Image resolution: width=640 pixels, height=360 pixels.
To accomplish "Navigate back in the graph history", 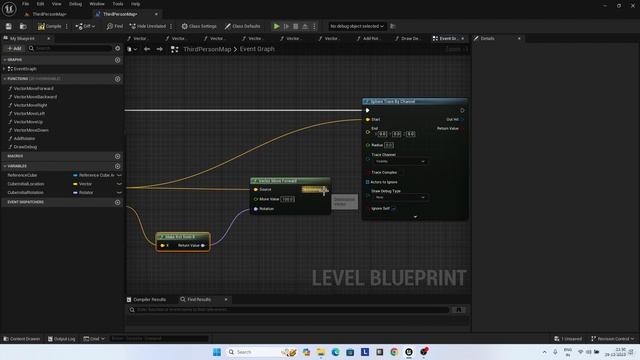I will (x=147, y=49).
